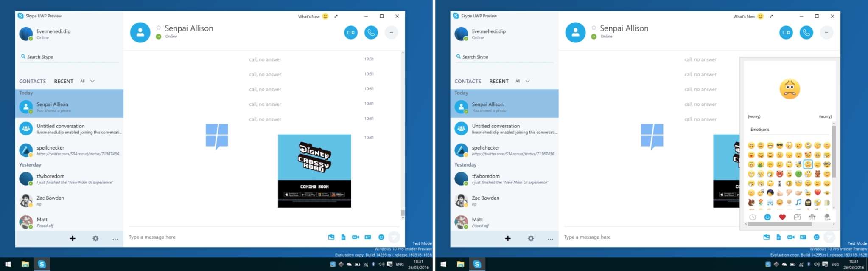Open sidebar ellipsis menu in right window
This screenshot has width=868, height=271.
click(x=550, y=239)
